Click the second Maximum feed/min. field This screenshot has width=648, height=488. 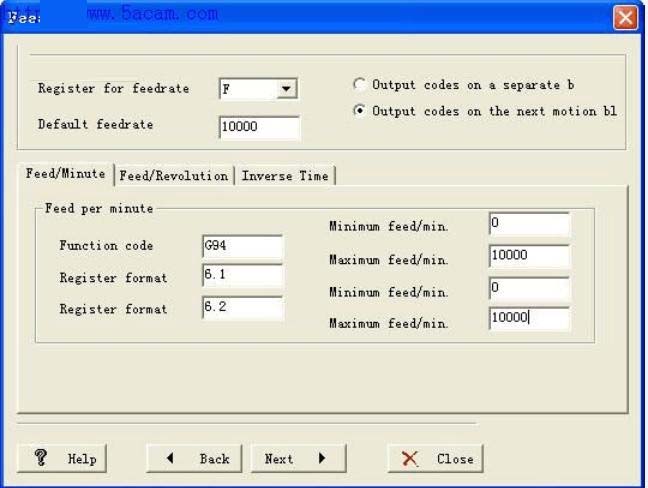tap(529, 318)
